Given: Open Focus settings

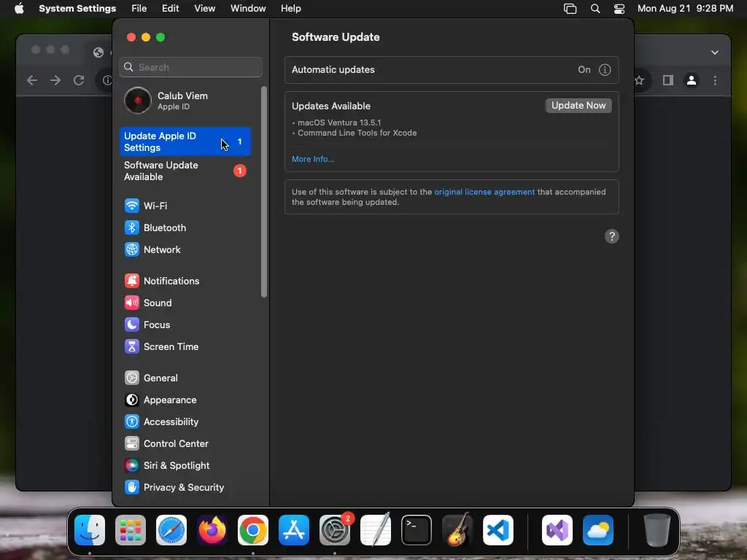Looking at the screenshot, I should [x=147, y=324].
